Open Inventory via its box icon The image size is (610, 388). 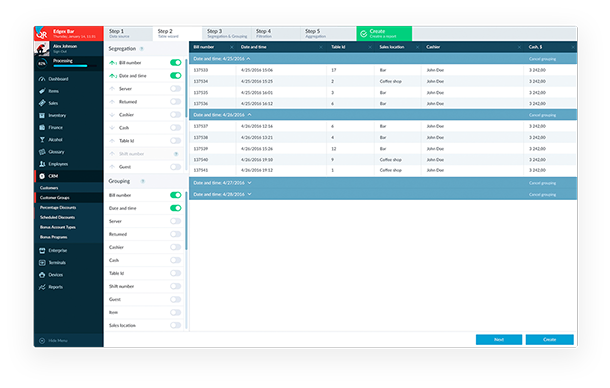click(42, 115)
